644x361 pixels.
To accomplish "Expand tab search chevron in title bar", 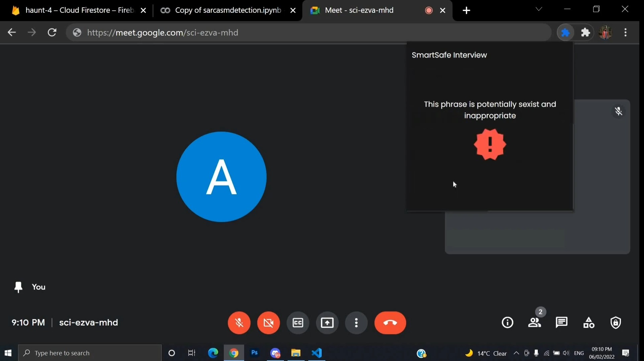I will (539, 9).
